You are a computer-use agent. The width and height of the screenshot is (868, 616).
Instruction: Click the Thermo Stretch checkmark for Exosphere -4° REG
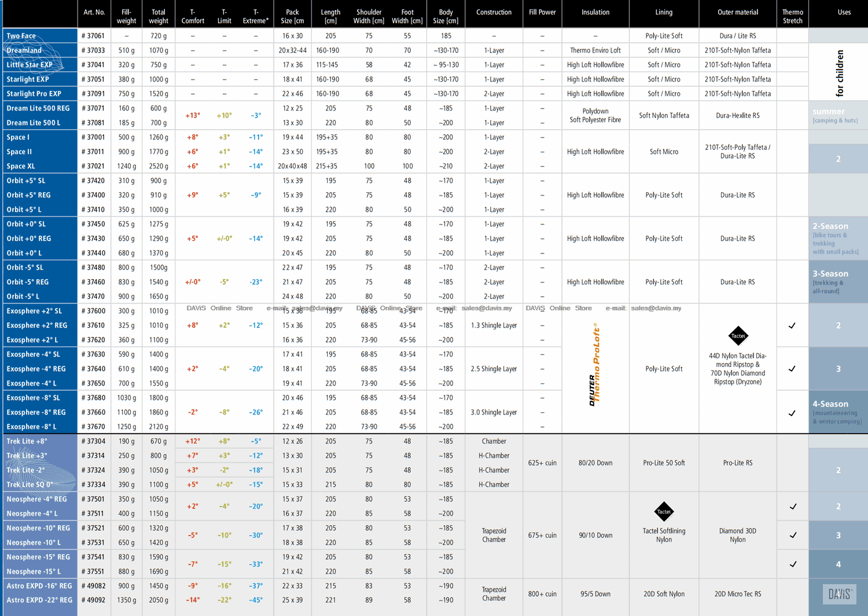click(x=792, y=369)
